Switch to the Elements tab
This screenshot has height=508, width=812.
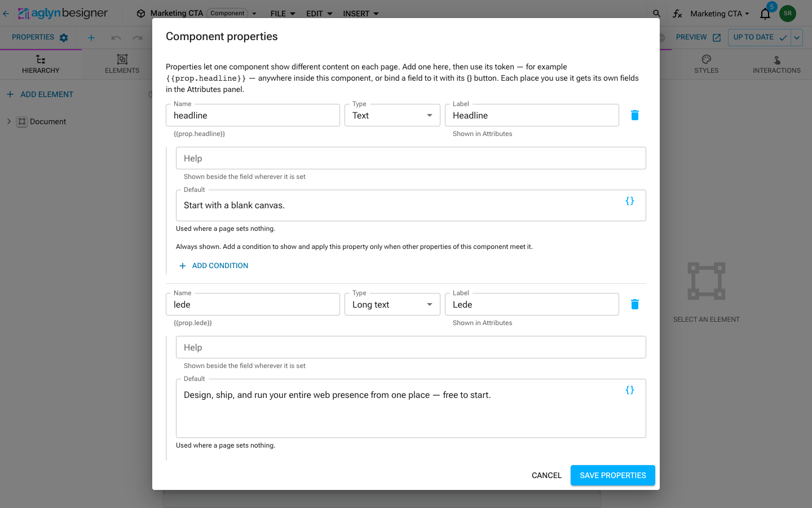(122, 64)
